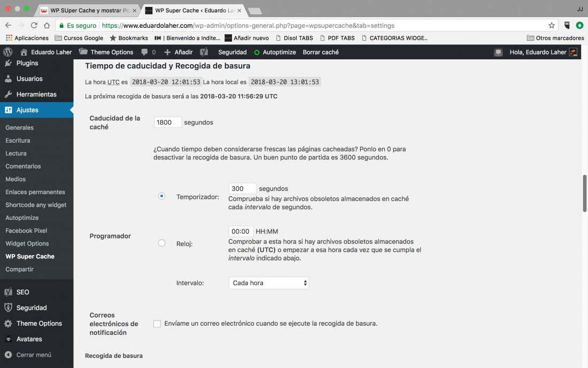This screenshot has height=368, width=588.
Task: Click Eduardo Laher user avatar
Action: tap(574, 52)
